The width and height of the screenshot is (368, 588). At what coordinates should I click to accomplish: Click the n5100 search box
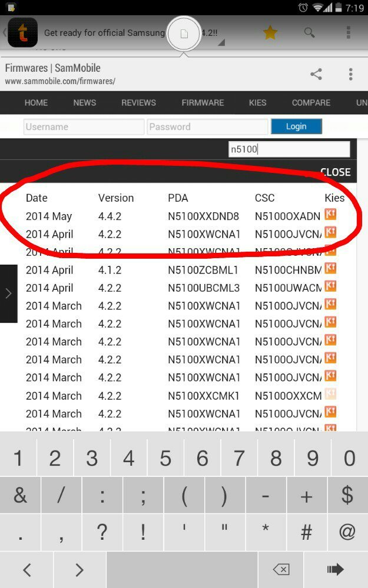tap(289, 149)
